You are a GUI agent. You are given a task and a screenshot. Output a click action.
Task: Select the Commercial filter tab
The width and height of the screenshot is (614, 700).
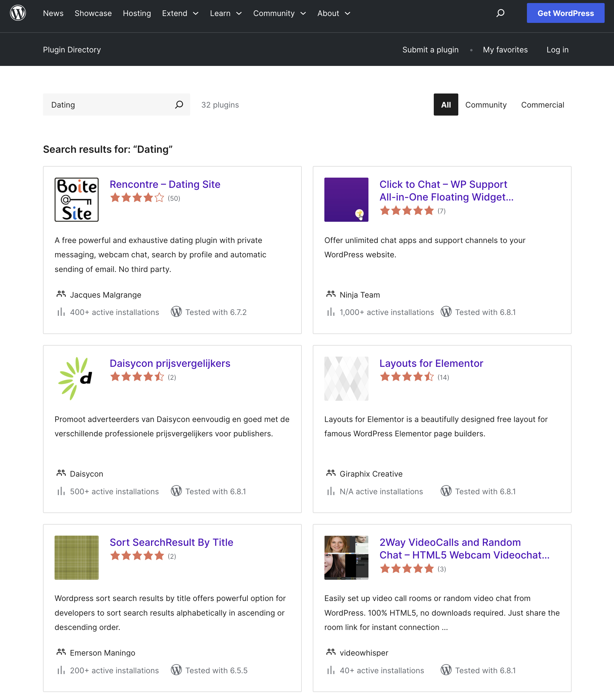[x=542, y=105]
